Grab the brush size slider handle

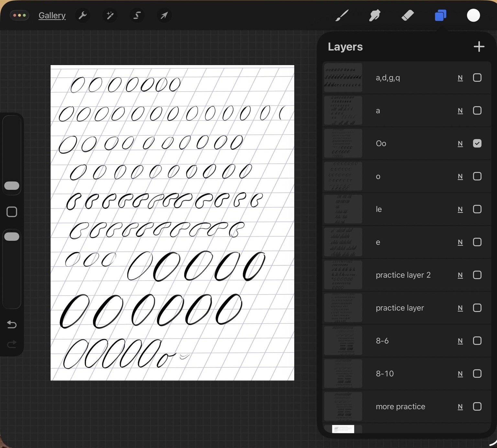tap(12, 185)
